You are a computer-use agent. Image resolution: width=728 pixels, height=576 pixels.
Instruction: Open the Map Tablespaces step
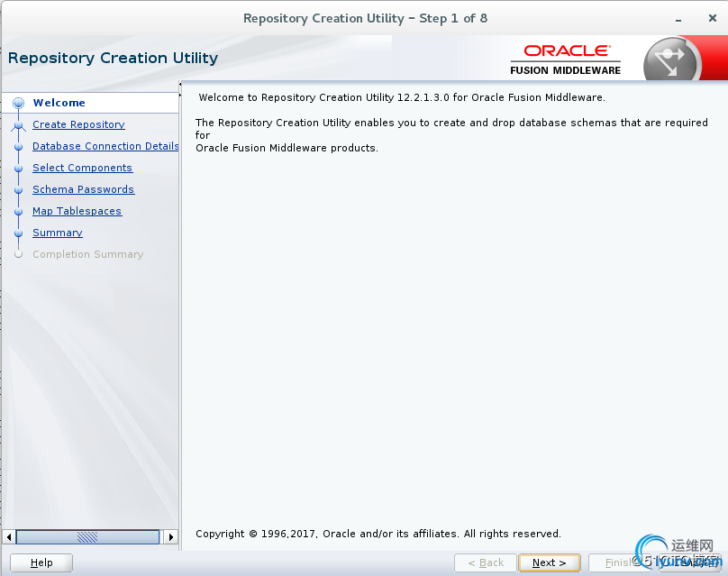click(77, 211)
